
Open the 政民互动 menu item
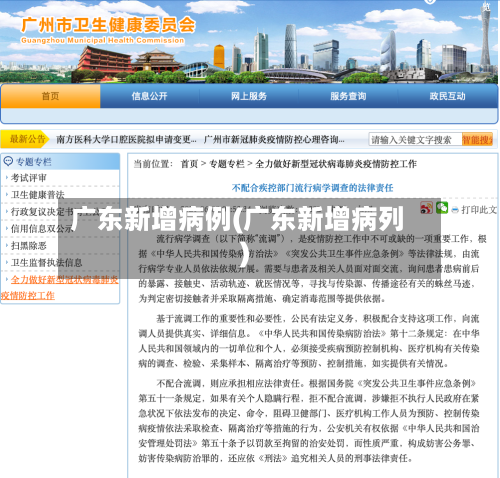click(x=447, y=96)
